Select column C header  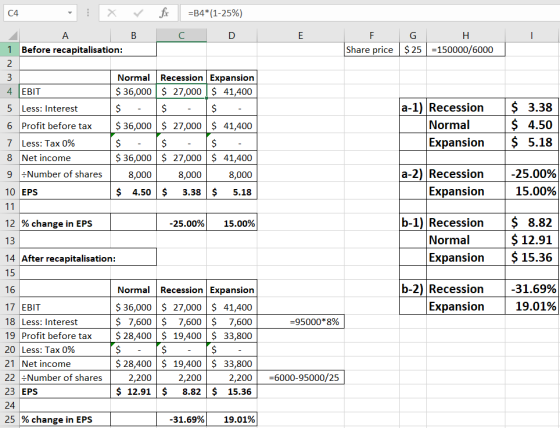point(181,36)
